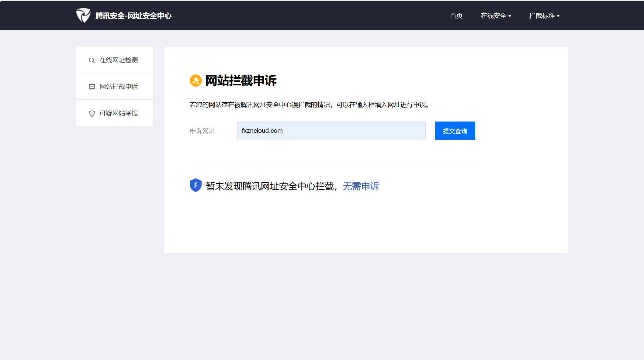Go to 首页 in the top navigation

(x=456, y=16)
